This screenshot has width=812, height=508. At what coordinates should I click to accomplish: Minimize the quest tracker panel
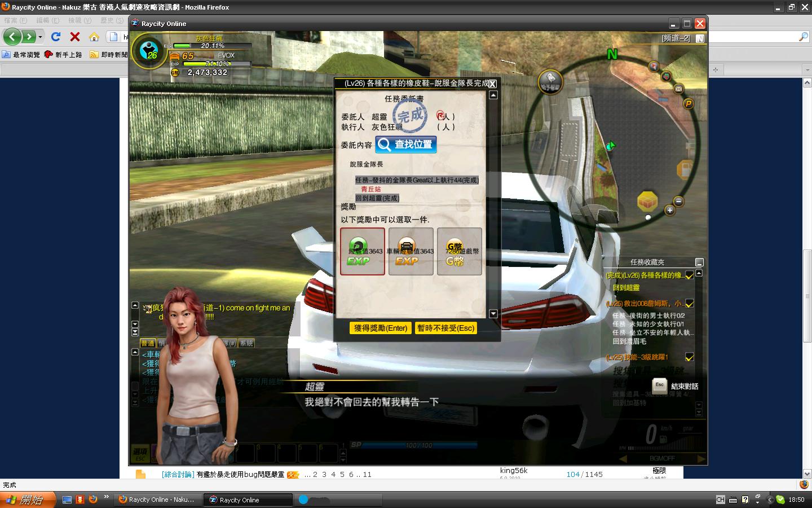[x=699, y=262]
